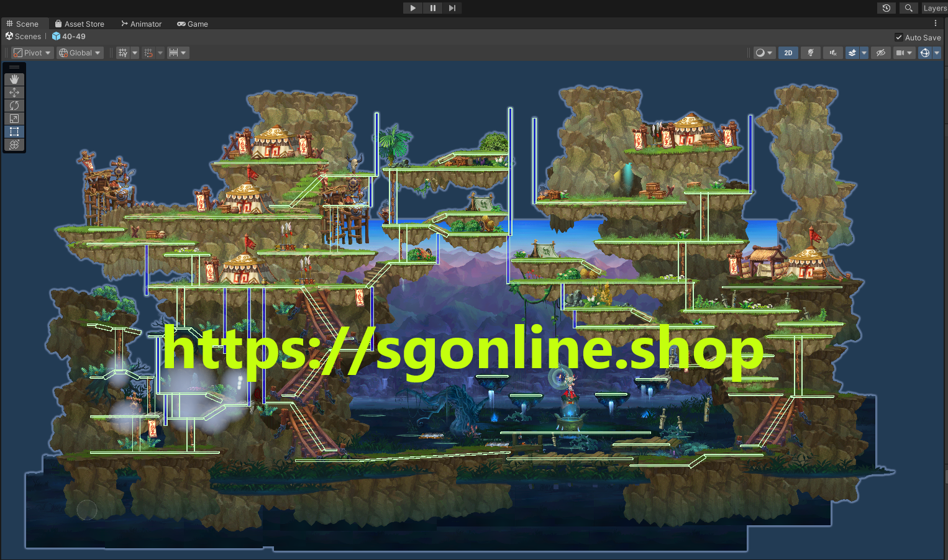Select the Transform tool
This screenshot has height=560, width=948.
tap(14, 145)
